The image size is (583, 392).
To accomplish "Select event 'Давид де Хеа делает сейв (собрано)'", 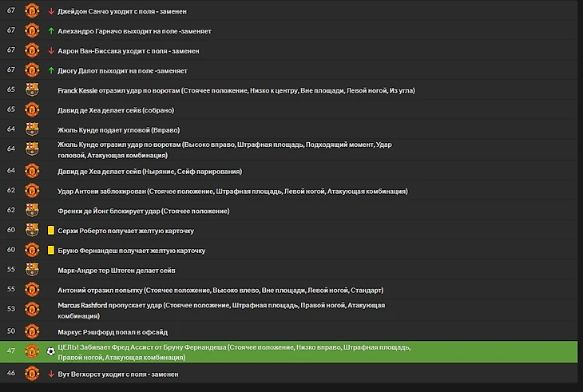I will [116, 110].
